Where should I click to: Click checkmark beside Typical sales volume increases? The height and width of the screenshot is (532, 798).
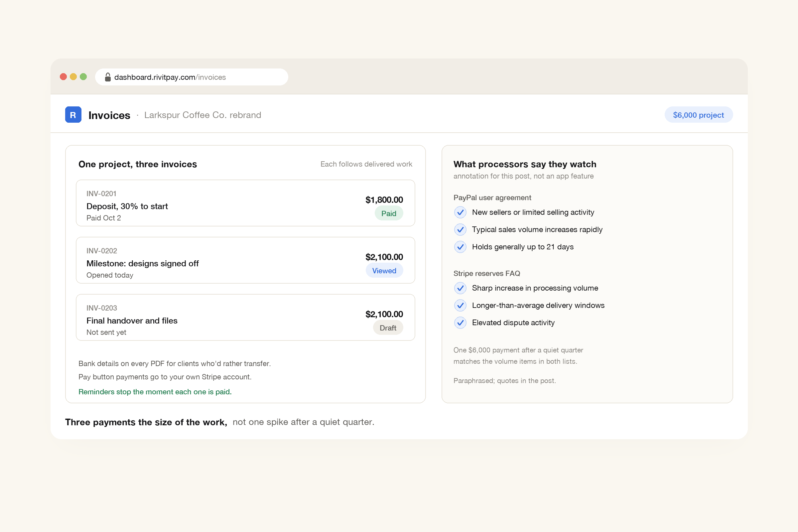[460, 230]
